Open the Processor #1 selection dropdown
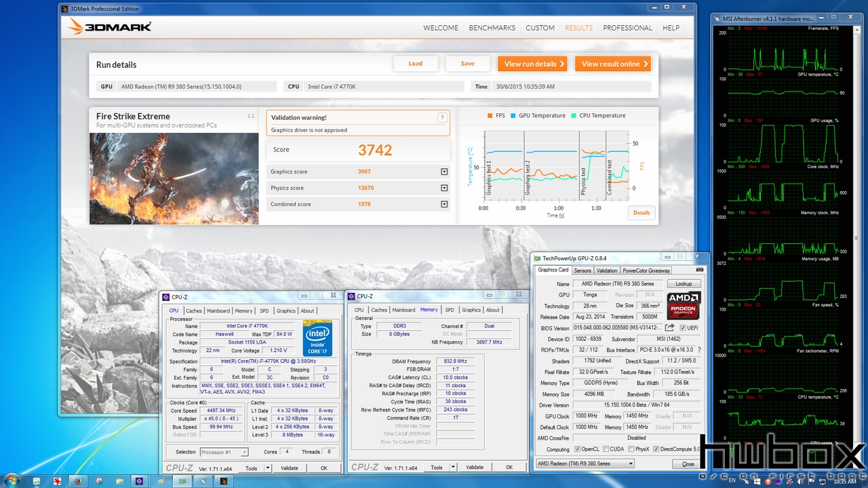 224,452
